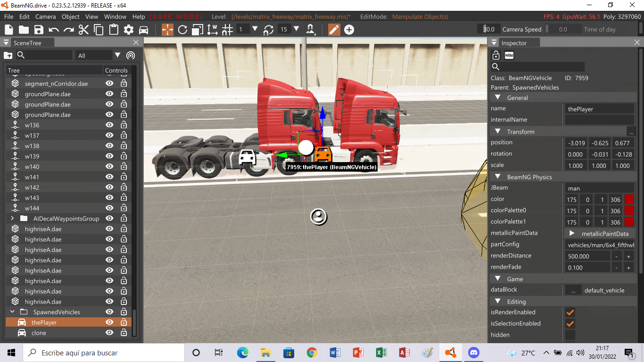Toggle grid snapping icon in the toolbar
The image size is (644, 362).
(227, 30)
